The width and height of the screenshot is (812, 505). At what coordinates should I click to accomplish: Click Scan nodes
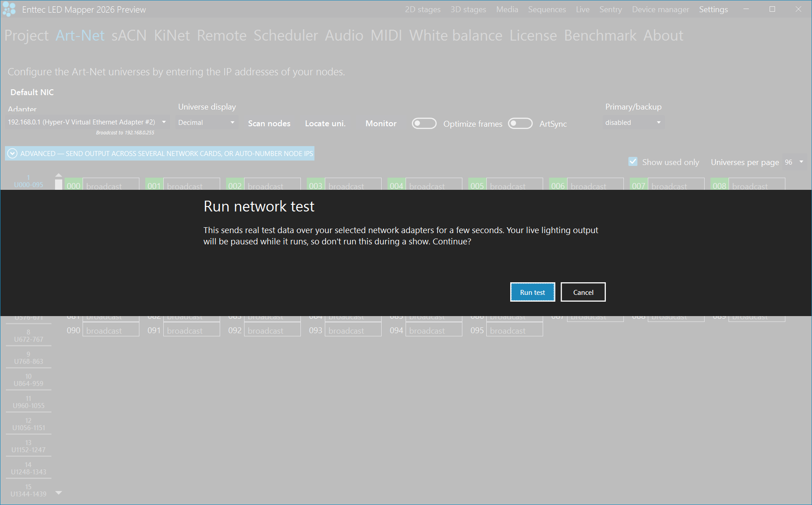tap(269, 124)
